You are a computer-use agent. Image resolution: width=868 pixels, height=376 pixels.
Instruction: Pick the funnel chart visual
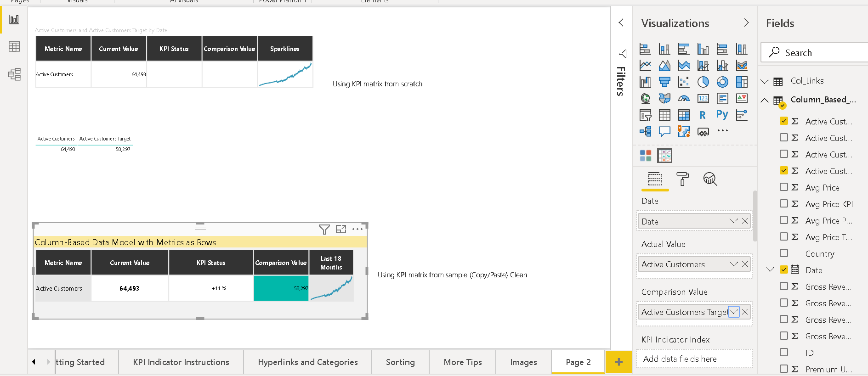[x=664, y=82]
